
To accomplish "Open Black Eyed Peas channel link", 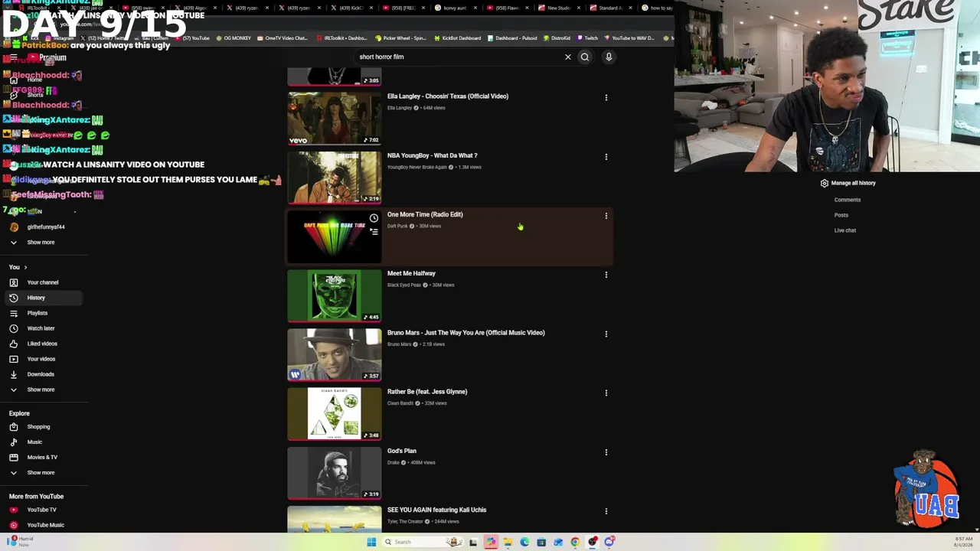I will coord(404,285).
